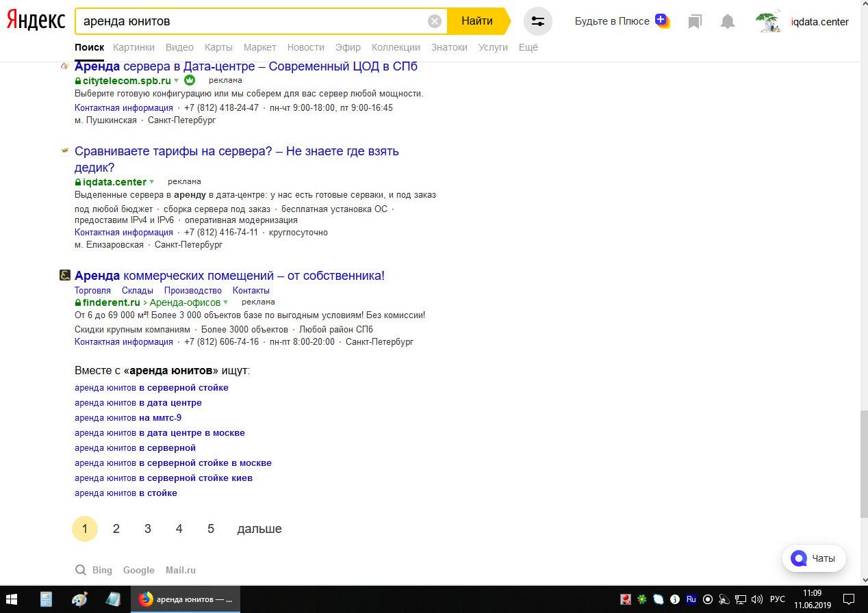
Task: Click the РУС language indicator
Action: coord(778,599)
